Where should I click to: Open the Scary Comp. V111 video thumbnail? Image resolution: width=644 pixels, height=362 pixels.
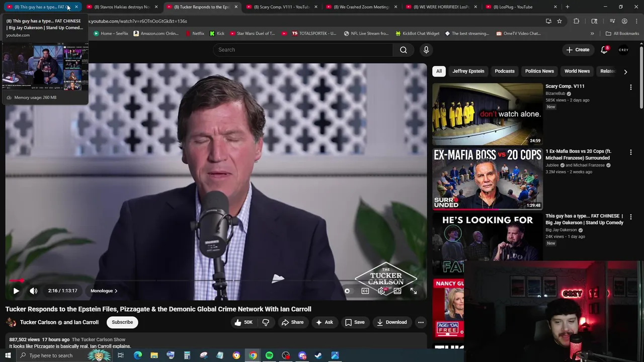pos(487,114)
